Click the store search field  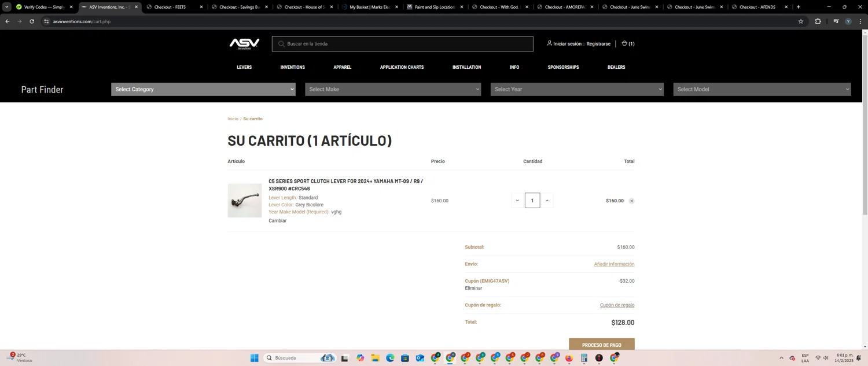(403, 44)
